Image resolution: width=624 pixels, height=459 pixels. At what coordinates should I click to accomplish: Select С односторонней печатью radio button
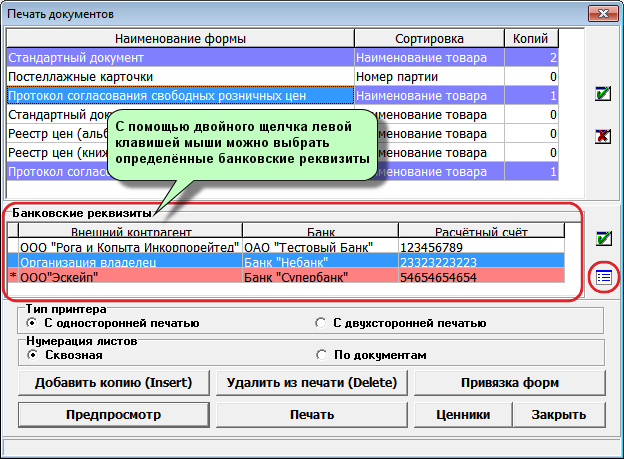pyautogui.click(x=32, y=323)
